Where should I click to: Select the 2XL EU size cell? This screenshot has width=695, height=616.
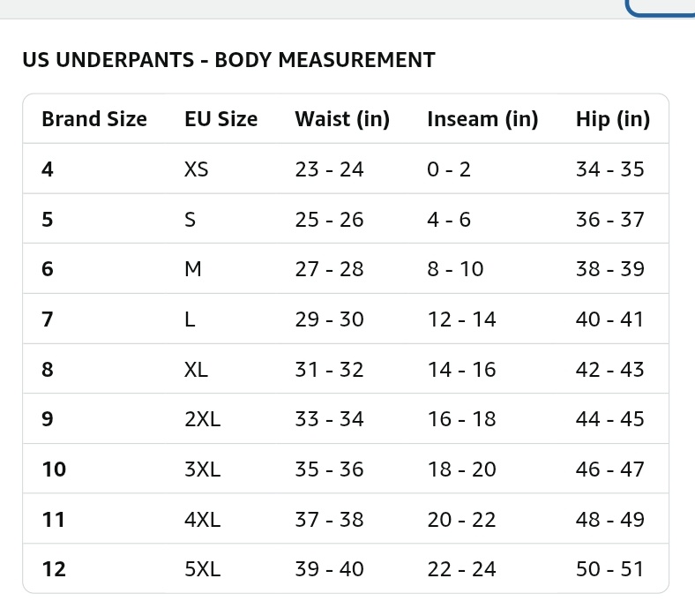tap(203, 419)
